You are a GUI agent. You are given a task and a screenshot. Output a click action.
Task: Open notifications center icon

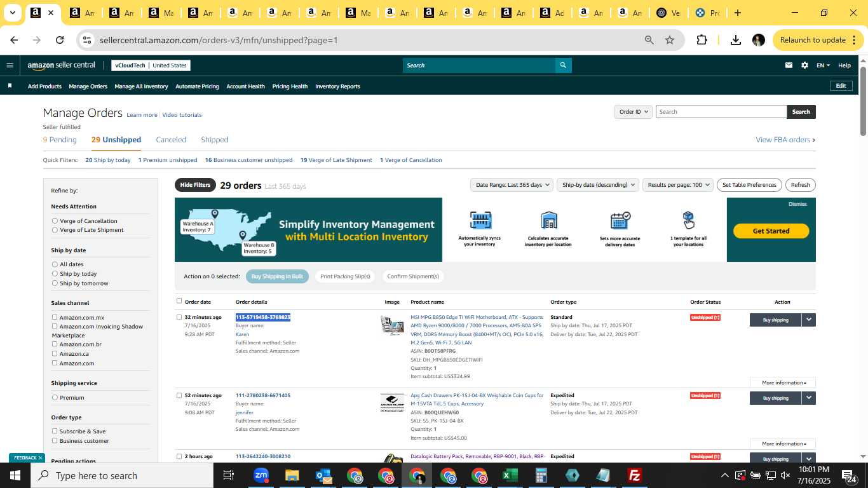[x=849, y=475]
